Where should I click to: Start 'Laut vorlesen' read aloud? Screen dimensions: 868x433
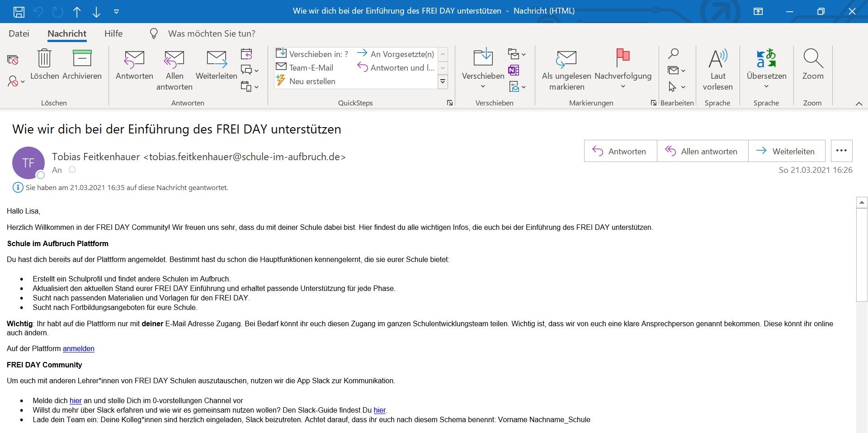tap(718, 70)
